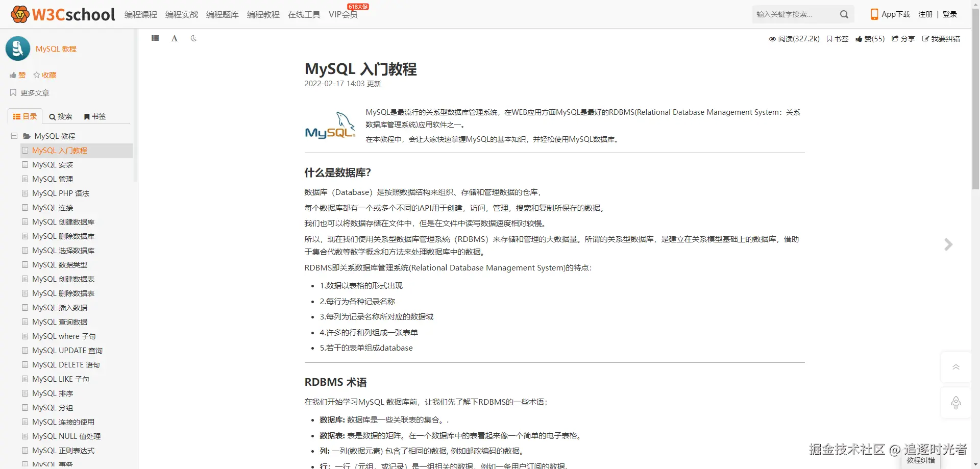Open the 编程题库 menu
The image size is (980, 469).
point(223,14)
